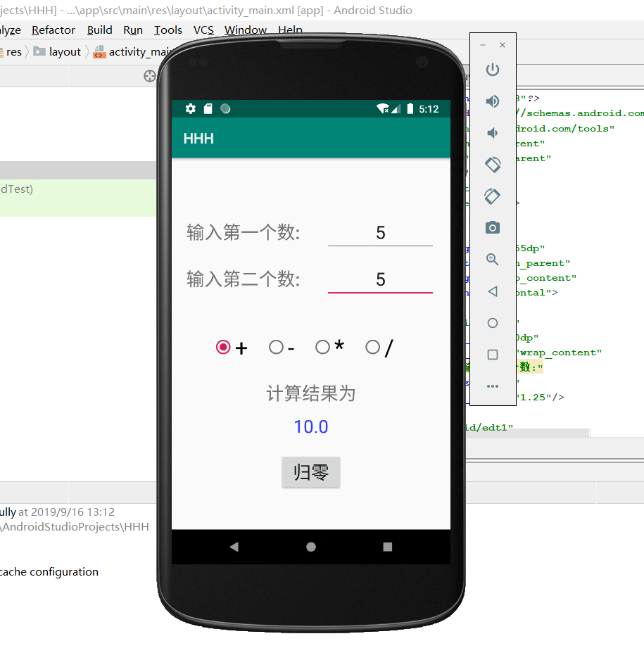Click emulator sidebar overview square icon
The width and height of the screenshot is (644, 660).
(493, 355)
